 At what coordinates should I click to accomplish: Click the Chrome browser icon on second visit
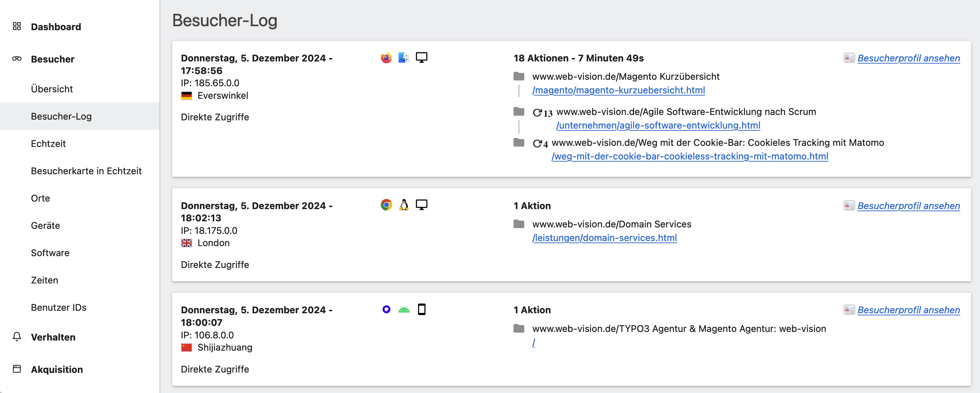click(x=385, y=205)
